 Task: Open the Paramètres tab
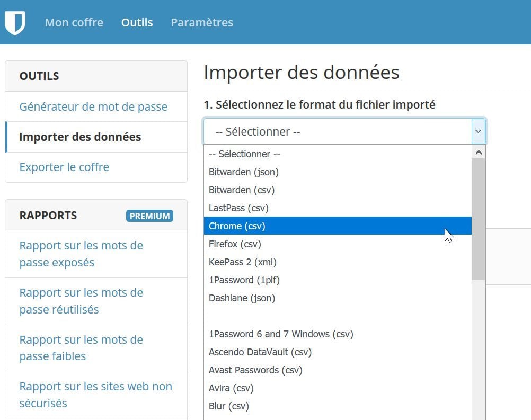click(202, 22)
